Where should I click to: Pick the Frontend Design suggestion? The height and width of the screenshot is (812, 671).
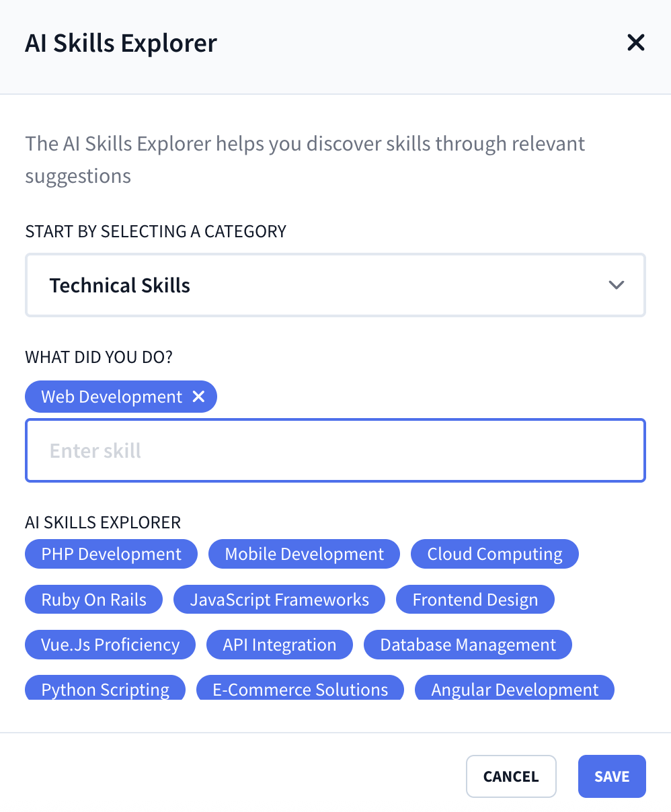pyautogui.click(x=475, y=599)
